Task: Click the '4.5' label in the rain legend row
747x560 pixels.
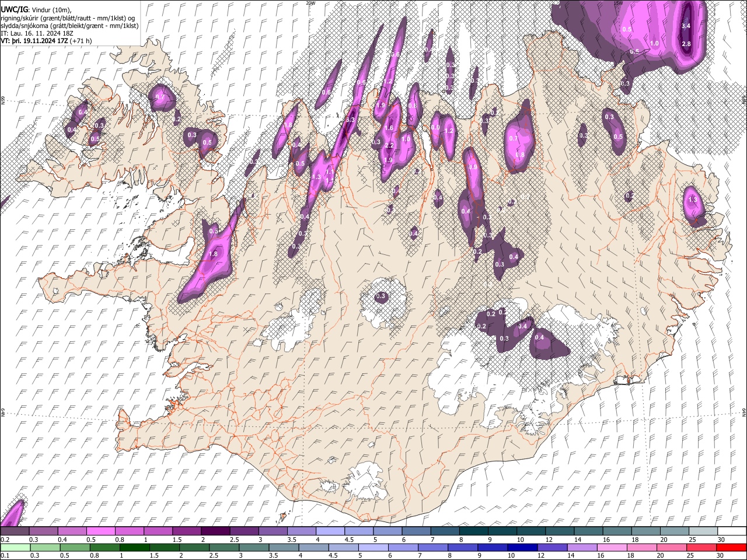Action: (x=333, y=556)
